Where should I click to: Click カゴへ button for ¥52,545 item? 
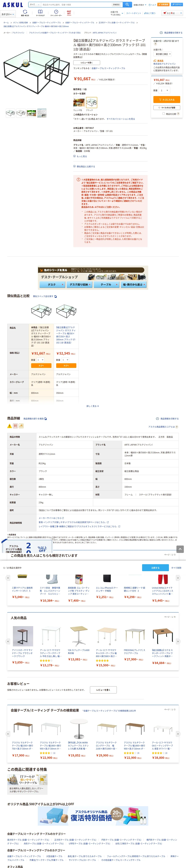66,366
